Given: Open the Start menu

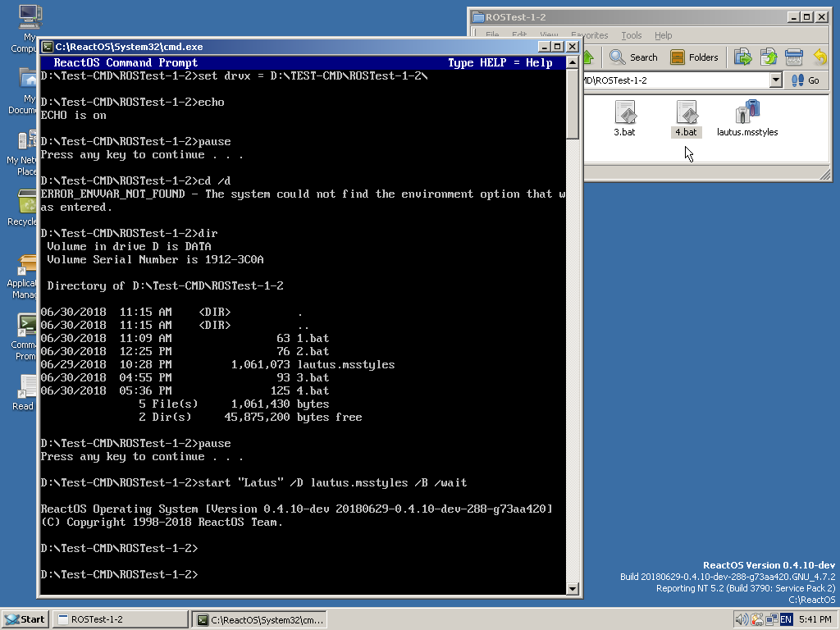Looking at the screenshot, I should [25, 619].
